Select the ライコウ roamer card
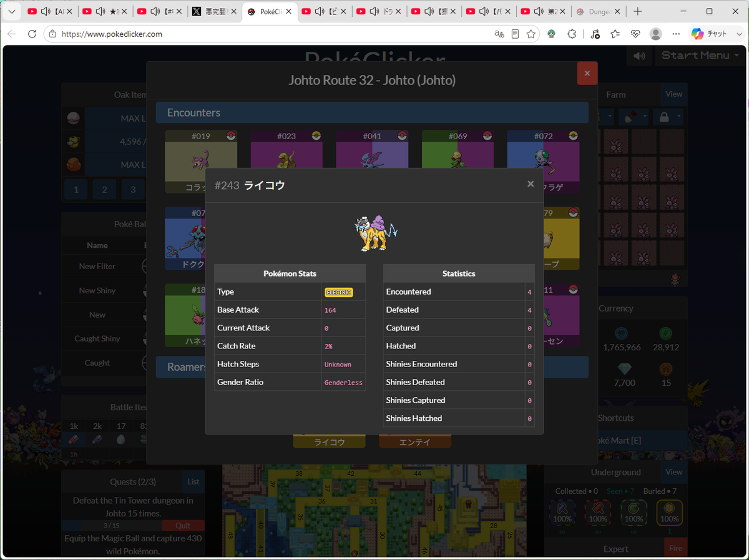This screenshot has width=749, height=560. 330,441
